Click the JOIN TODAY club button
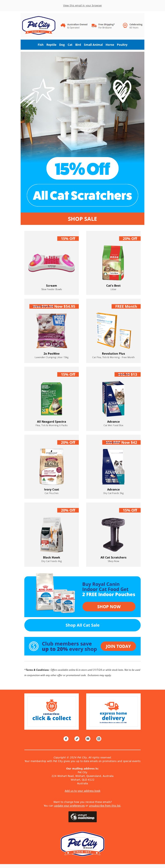Screen dimensions: 165x868 coord(118,646)
